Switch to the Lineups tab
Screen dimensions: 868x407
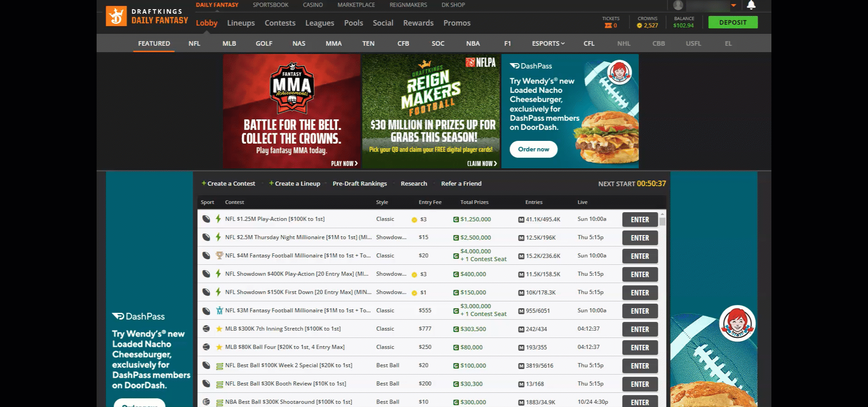pos(241,23)
